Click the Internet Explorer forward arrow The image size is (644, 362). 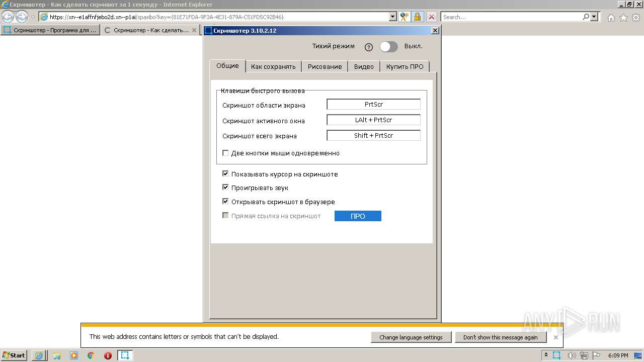[22, 17]
